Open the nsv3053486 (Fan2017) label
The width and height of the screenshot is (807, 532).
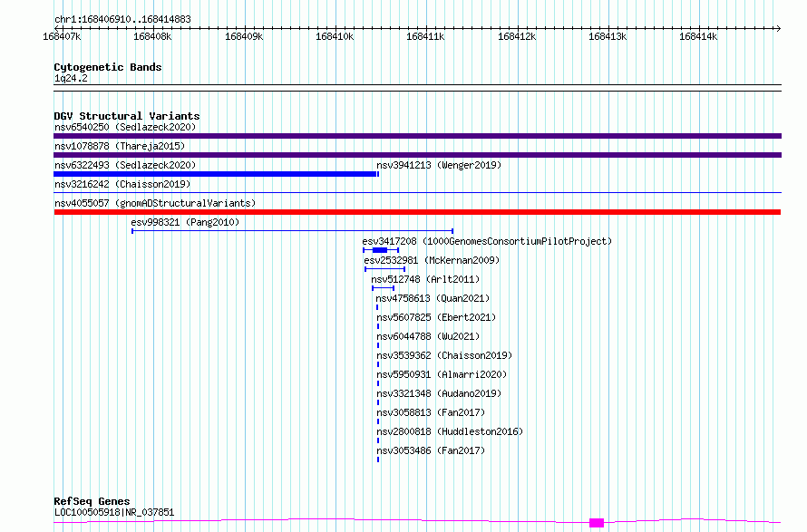(431, 450)
